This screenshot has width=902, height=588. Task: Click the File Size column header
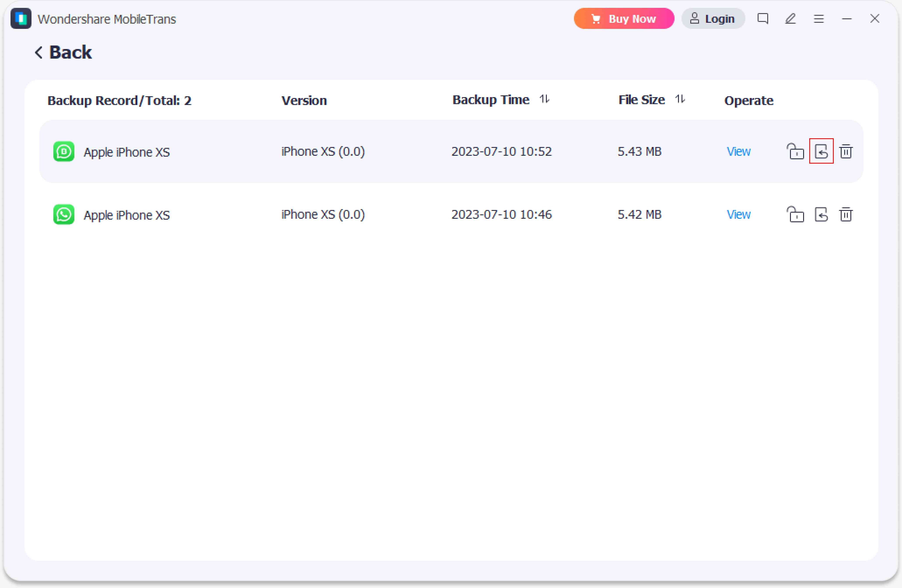[x=641, y=100]
